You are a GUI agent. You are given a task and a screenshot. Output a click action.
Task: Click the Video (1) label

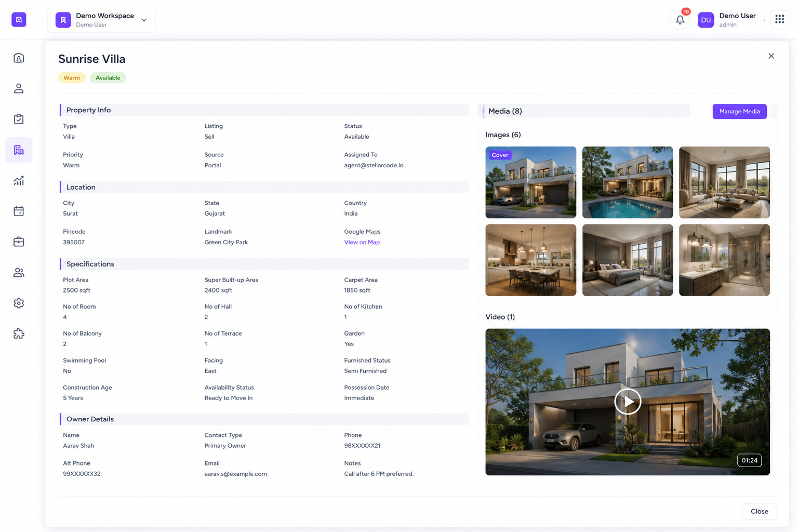500,317
